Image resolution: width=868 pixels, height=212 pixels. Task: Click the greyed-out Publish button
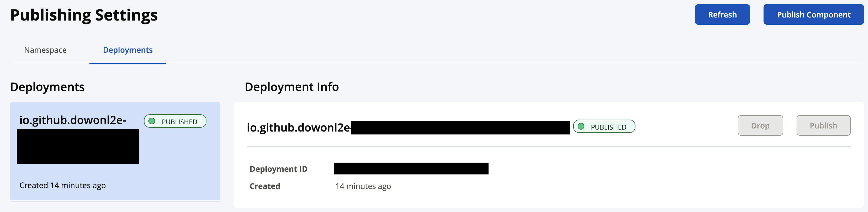[x=823, y=125]
